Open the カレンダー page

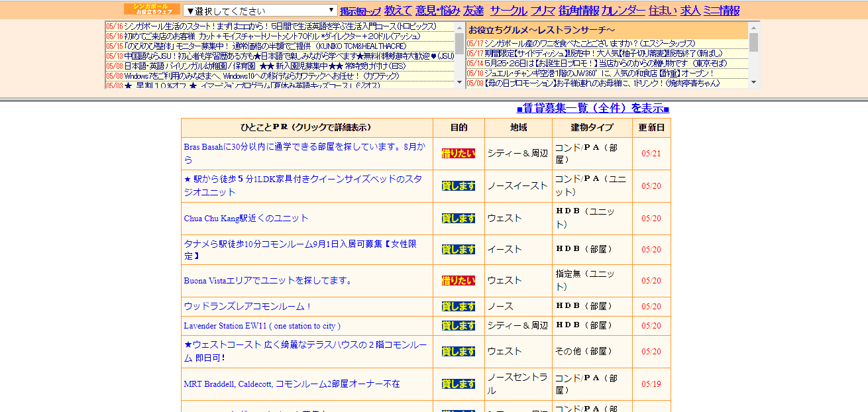coord(623,11)
